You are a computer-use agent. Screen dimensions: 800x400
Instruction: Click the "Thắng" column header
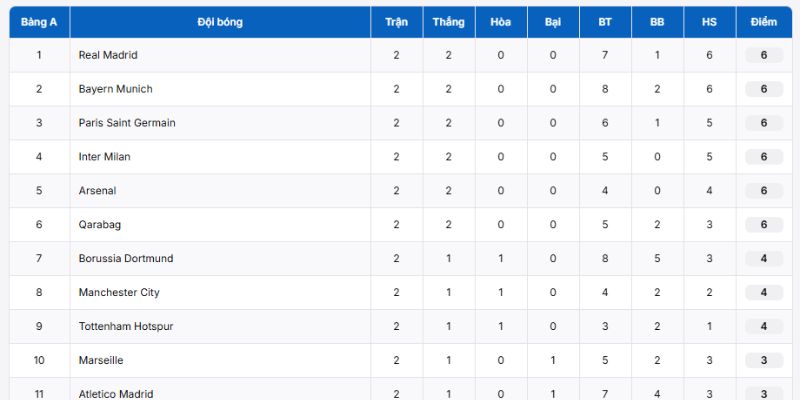449,22
